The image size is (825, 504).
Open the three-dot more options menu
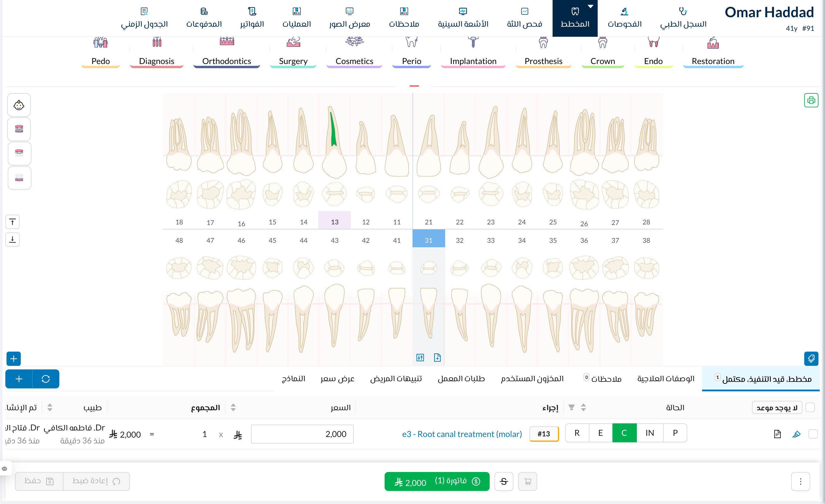[801, 481]
